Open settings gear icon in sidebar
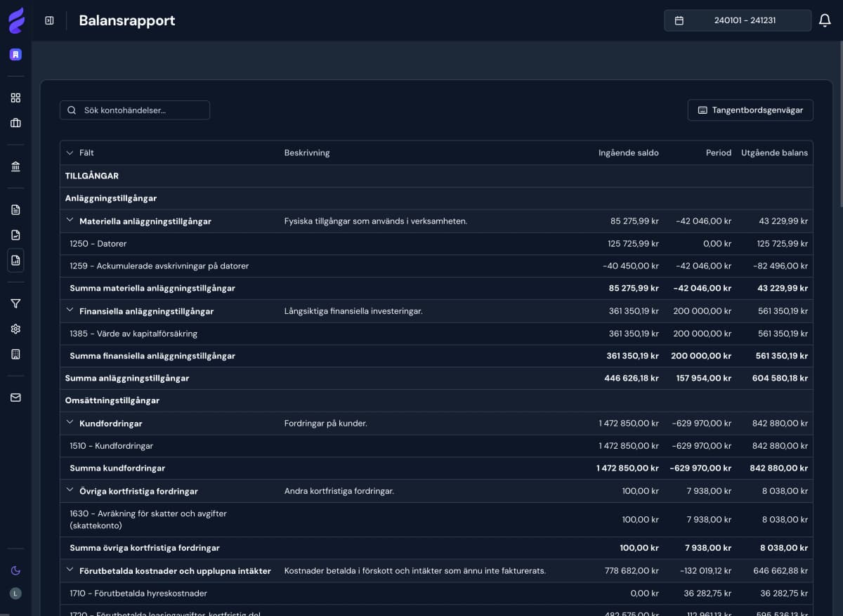The image size is (843, 616). pos(15,329)
